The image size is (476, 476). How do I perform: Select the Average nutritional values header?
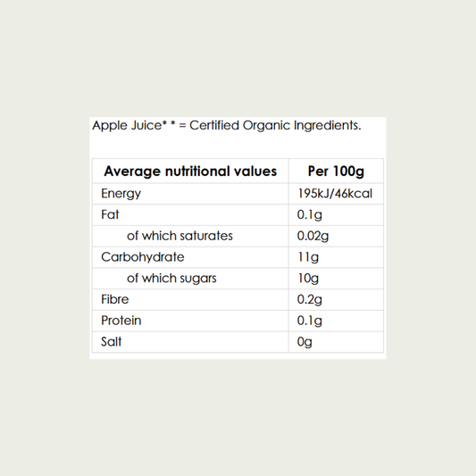pyautogui.click(x=190, y=171)
